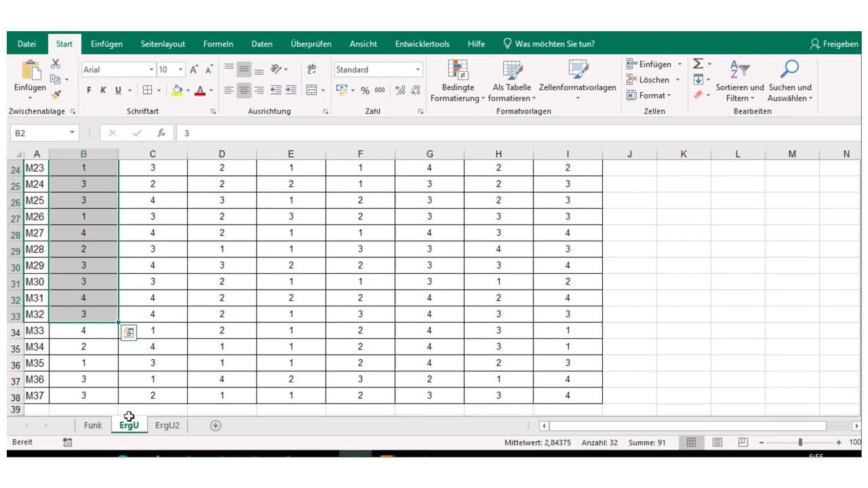Screen dimensions: 868x488
Task: Open the Name Box dropdown arrow
Action: tap(73, 134)
